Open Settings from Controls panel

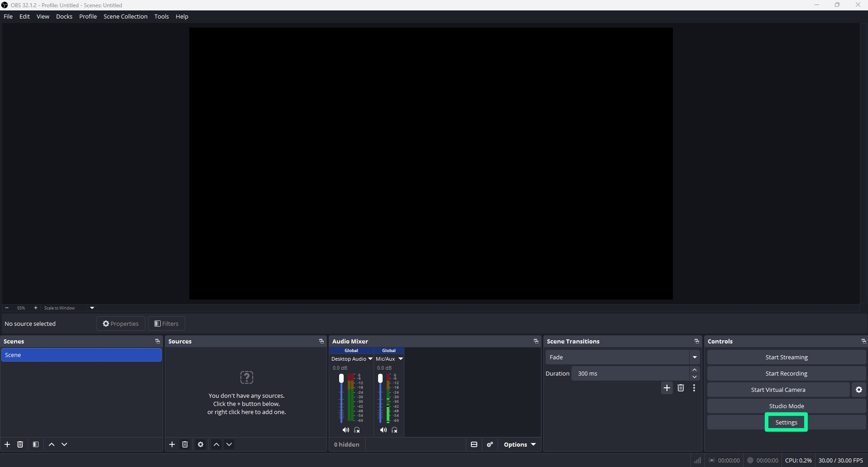(x=786, y=422)
